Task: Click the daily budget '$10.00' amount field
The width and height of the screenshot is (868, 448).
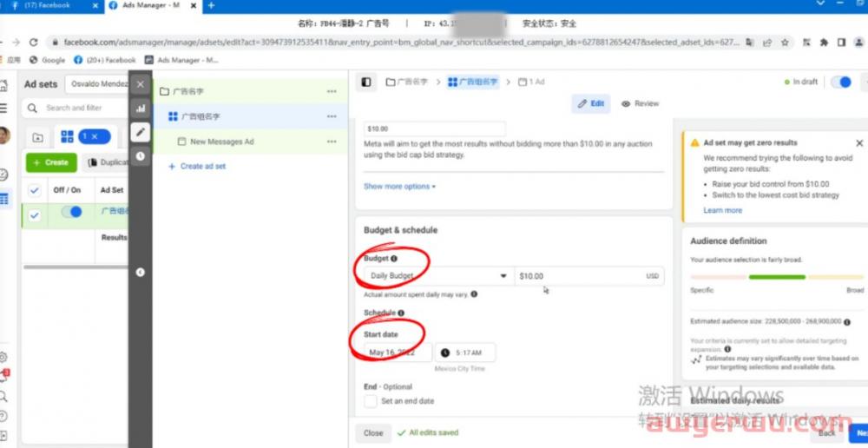Action: [x=589, y=276]
